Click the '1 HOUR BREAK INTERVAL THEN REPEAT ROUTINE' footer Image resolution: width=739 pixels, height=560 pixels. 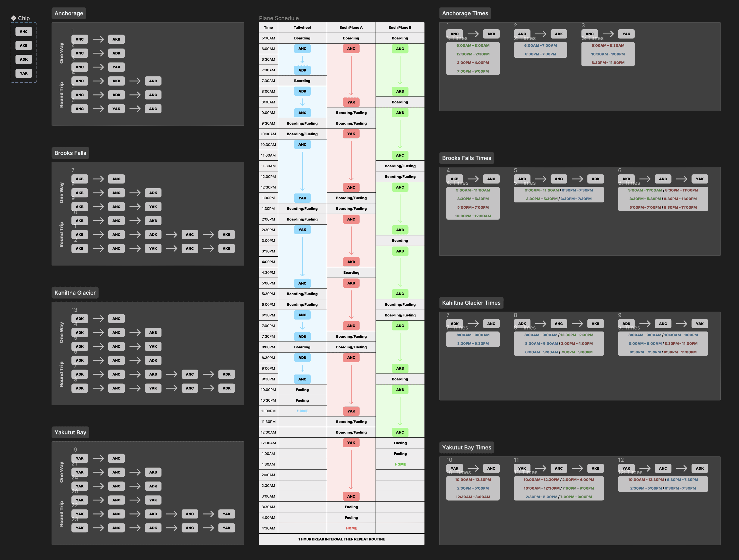341,539
